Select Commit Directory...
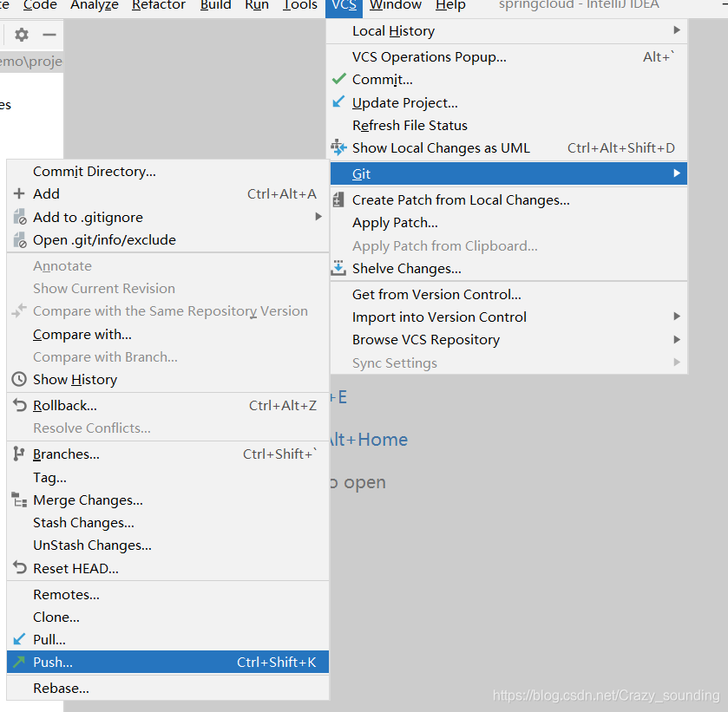The width and height of the screenshot is (728, 712). coord(167,171)
